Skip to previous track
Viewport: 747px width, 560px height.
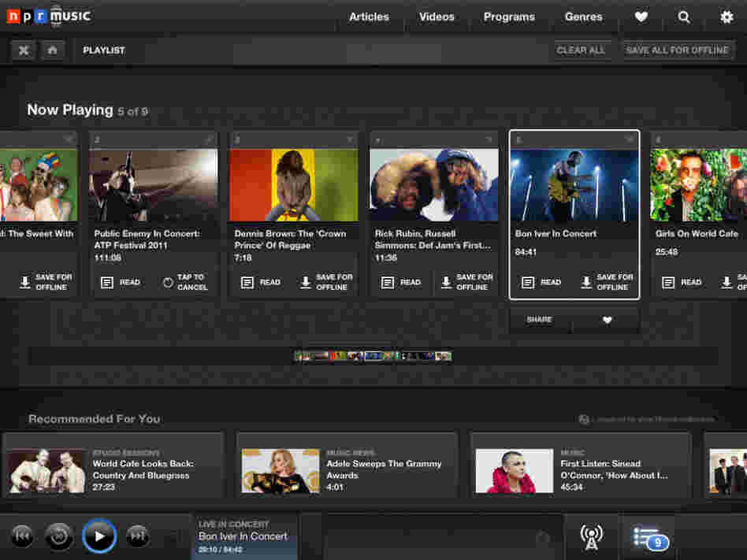pyautogui.click(x=22, y=536)
